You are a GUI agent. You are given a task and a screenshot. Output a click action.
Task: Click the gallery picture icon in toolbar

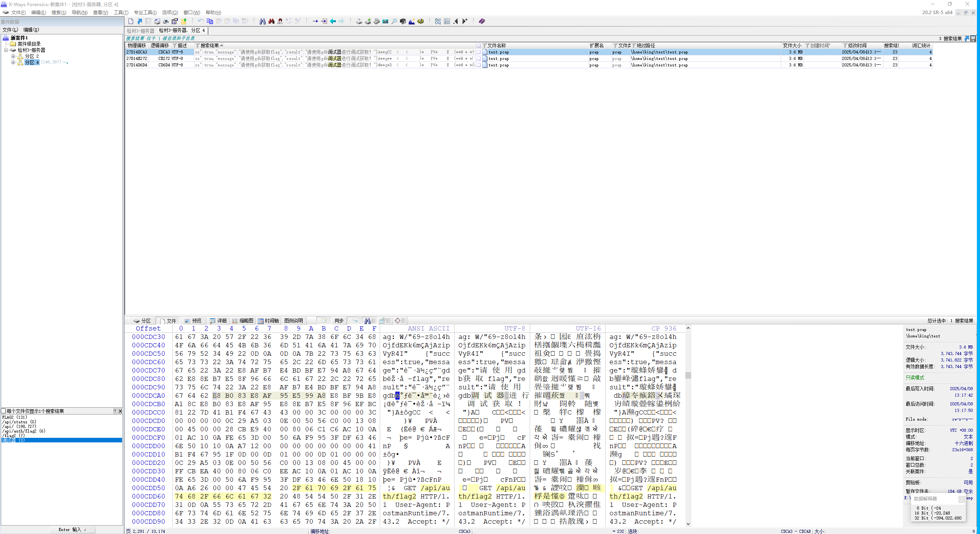[411, 21]
